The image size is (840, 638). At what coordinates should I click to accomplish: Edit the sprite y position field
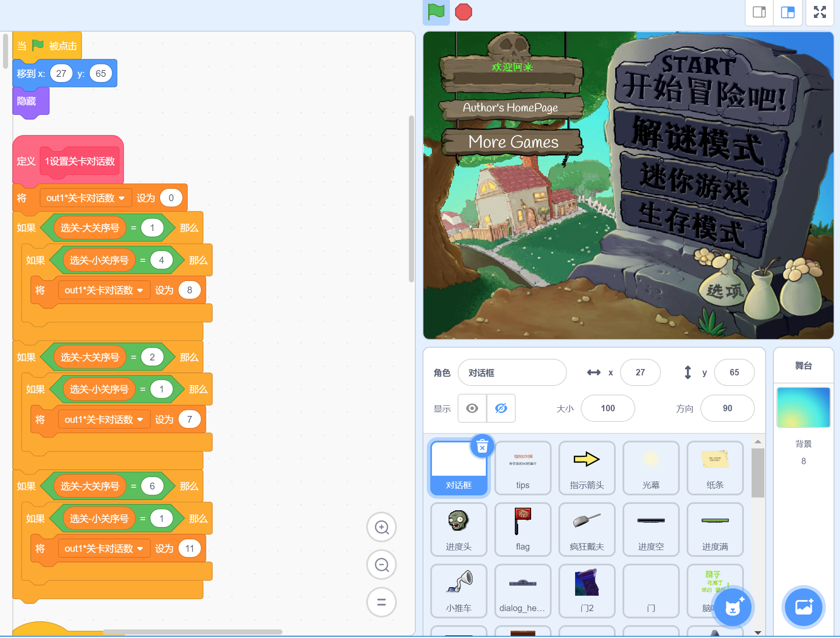pyautogui.click(x=734, y=372)
